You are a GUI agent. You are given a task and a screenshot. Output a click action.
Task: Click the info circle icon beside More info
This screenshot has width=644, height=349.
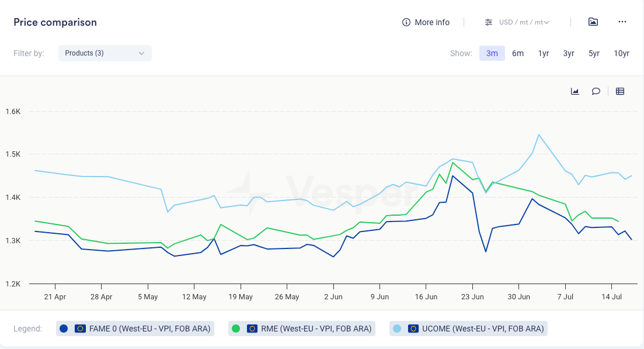coord(406,22)
